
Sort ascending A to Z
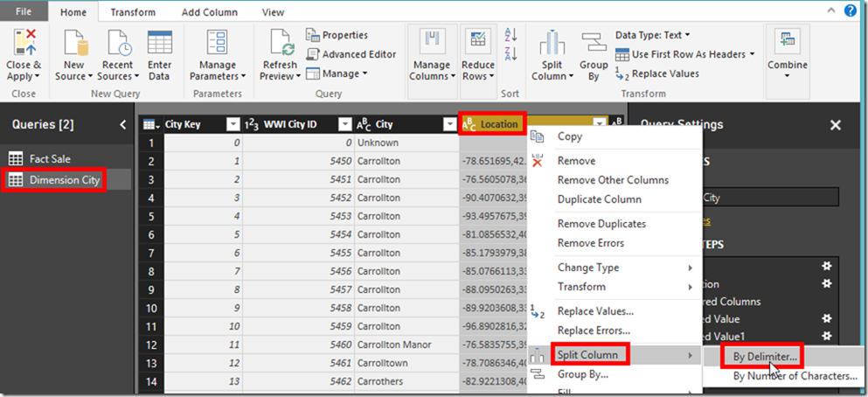click(x=510, y=35)
